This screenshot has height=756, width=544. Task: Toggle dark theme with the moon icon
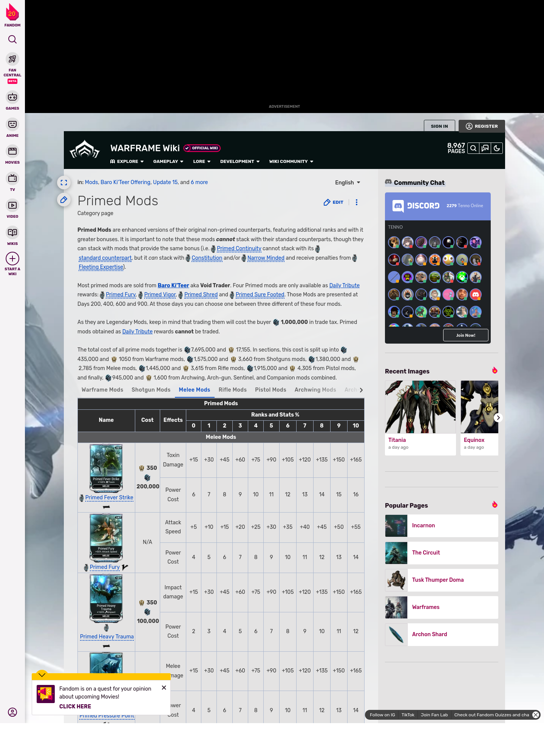coord(497,148)
